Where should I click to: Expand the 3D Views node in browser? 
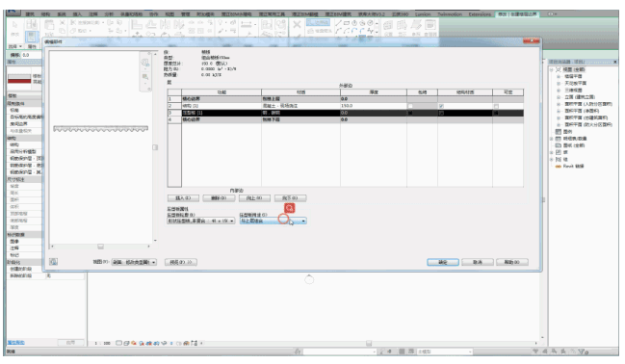(x=559, y=91)
